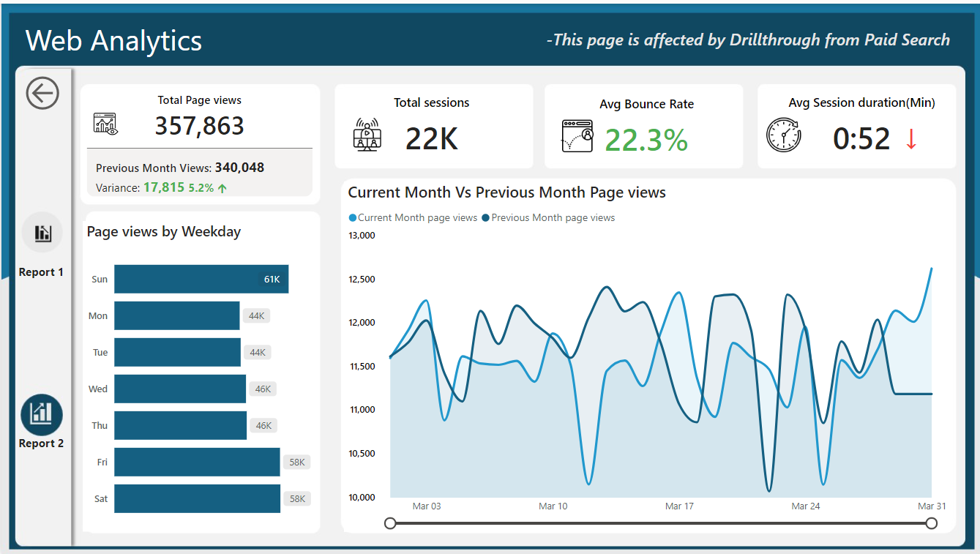Select the Sun bar in weekday chart
Viewport: 980px width, 554px height.
(x=201, y=279)
